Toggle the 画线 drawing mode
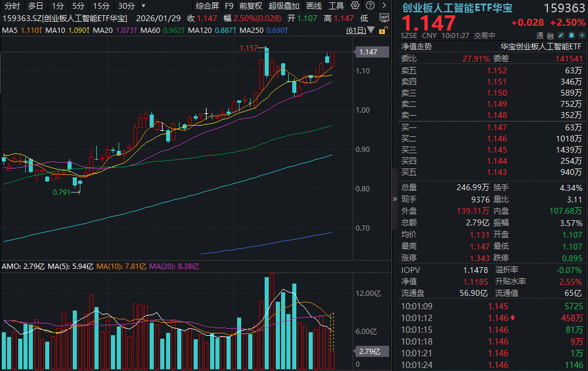The width and height of the screenshot is (588, 371). (313, 5)
